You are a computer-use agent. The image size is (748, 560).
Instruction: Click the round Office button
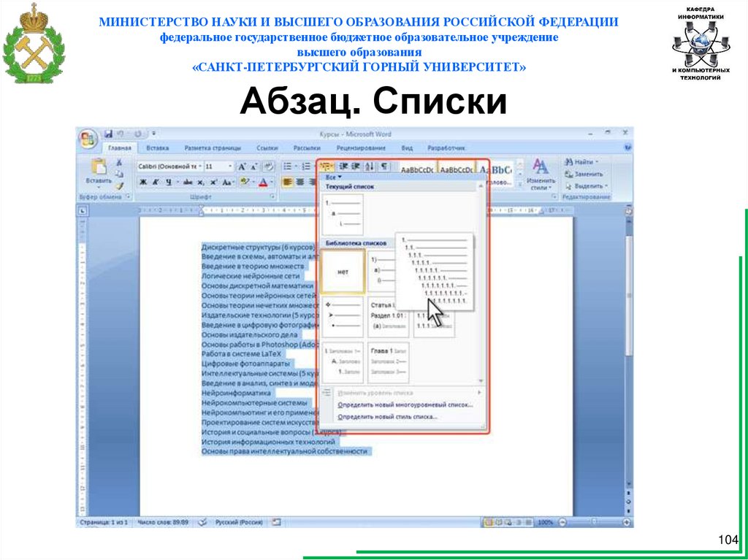(x=88, y=139)
